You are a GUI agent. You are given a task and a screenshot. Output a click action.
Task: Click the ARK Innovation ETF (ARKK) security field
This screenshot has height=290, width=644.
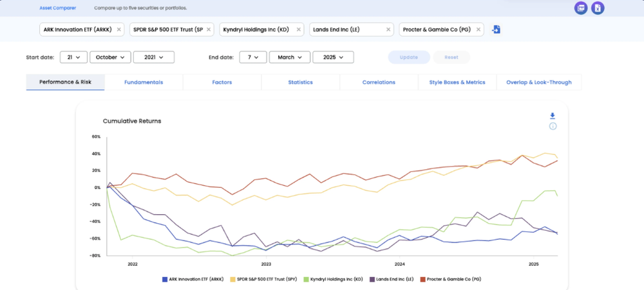click(x=82, y=30)
